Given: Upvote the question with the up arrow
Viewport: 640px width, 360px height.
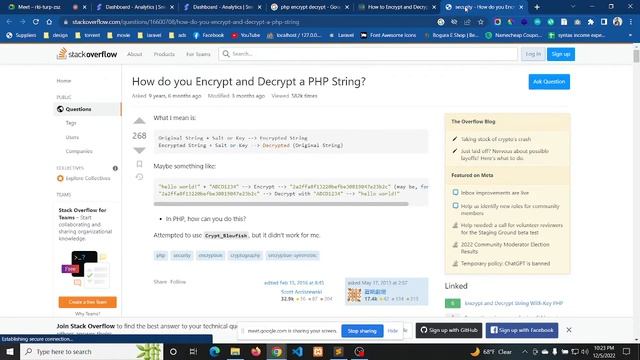Looking at the screenshot, I should coord(139,121).
